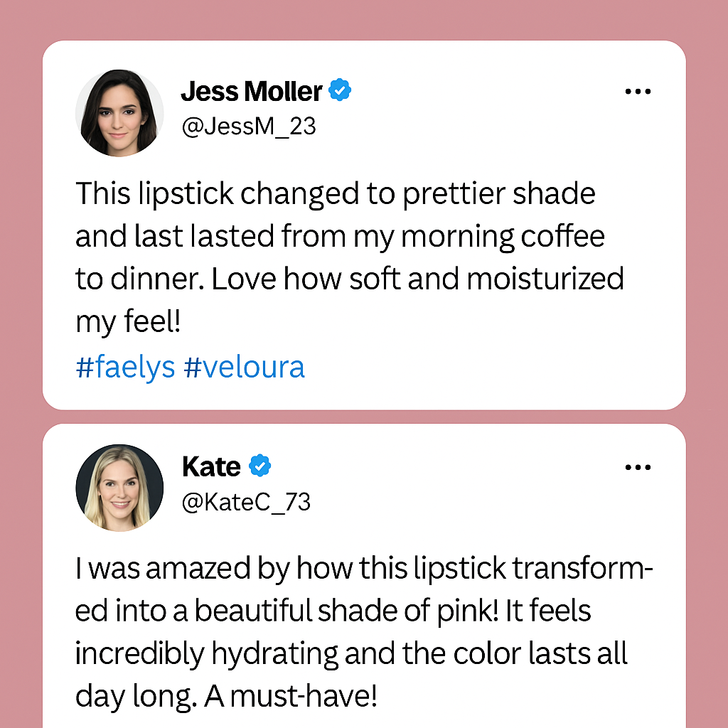Click the pink gap between the two posts
728x728 pixels.
pos(364,417)
